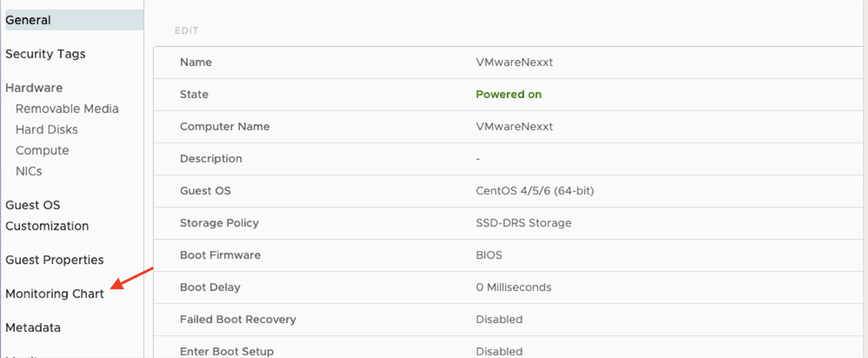Image resolution: width=868 pixels, height=358 pixels.
Task: Open the Metadata section
Action: click(x=33, y=327)
